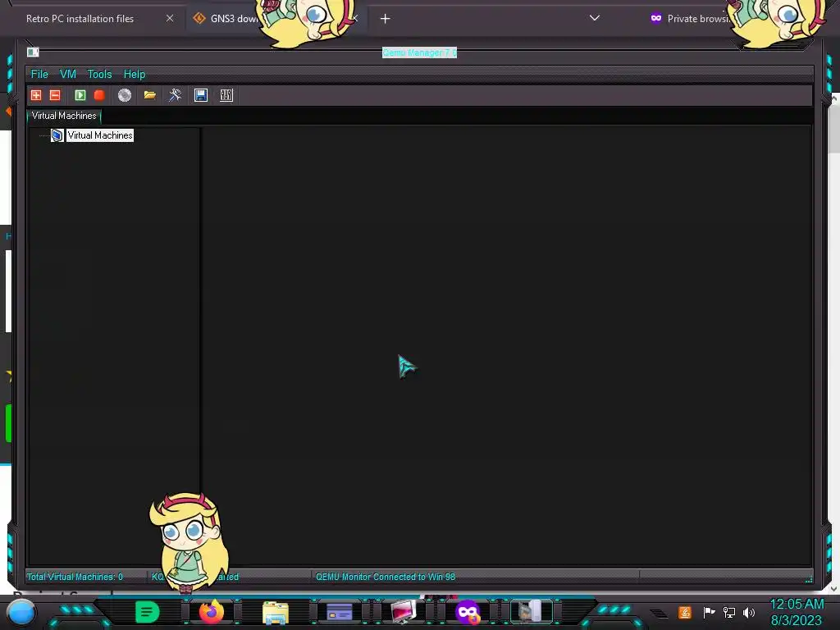Open the Help menu
This screenshot has height=630, width=840.
coord(134,74)
